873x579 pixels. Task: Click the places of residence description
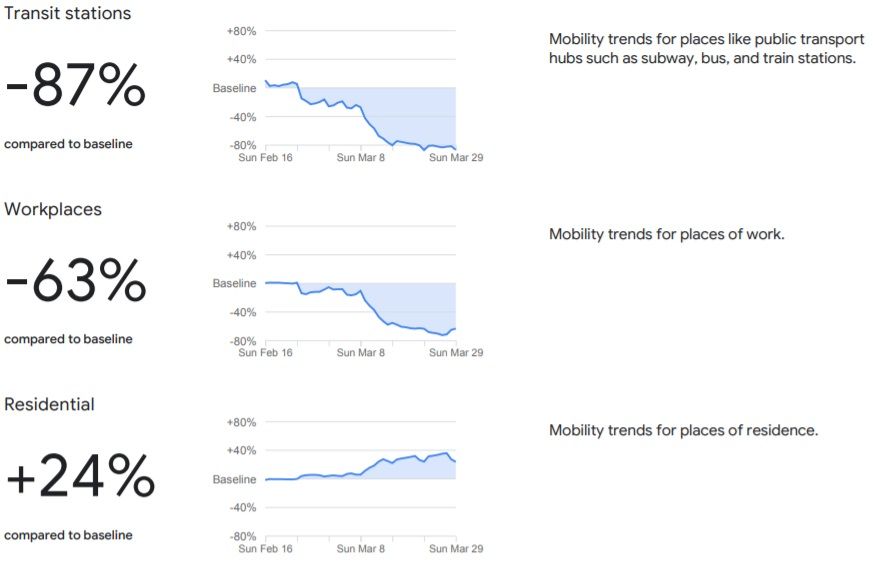coord(684,430)
